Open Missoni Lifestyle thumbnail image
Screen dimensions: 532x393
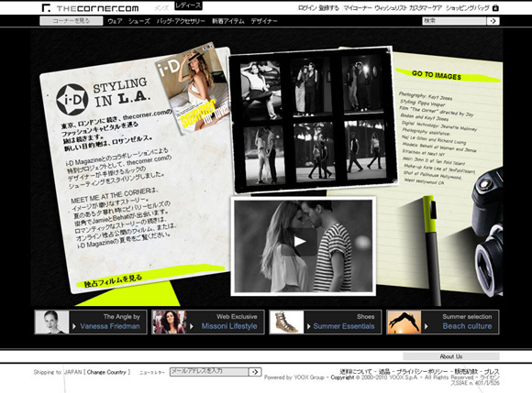click(x=170, y=322)
